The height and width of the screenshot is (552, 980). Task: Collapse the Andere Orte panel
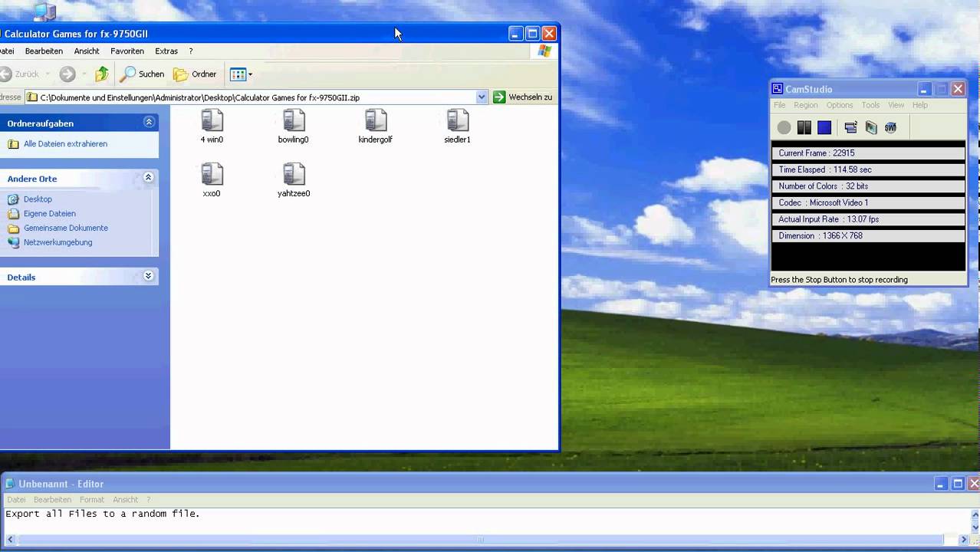tap(149, 178)
